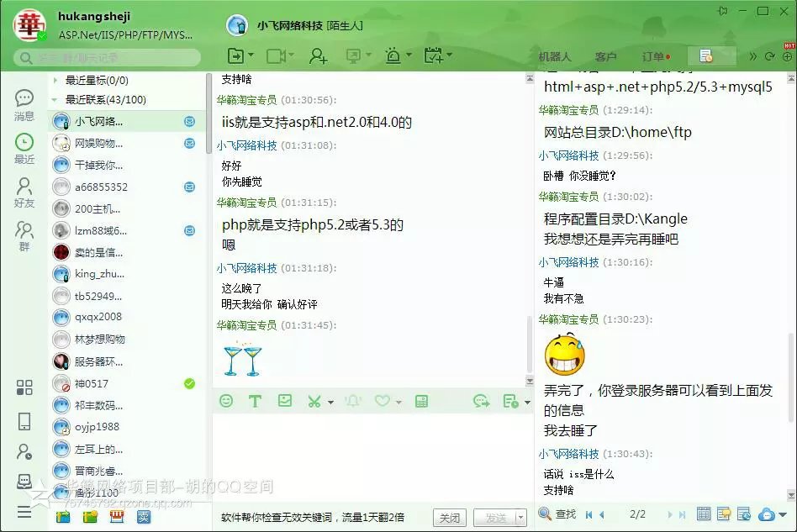Go to the first history page

pyautogui.click(x=589, y=514)
